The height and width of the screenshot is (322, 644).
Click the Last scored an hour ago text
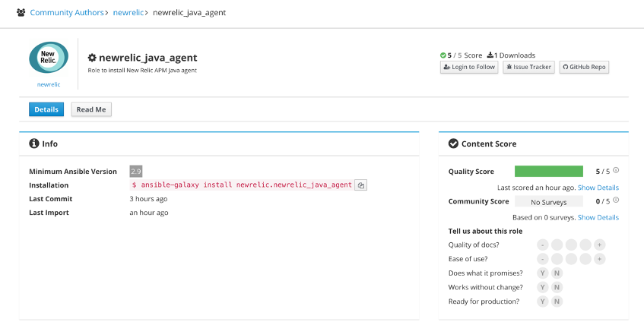click(x=536, y=188)
